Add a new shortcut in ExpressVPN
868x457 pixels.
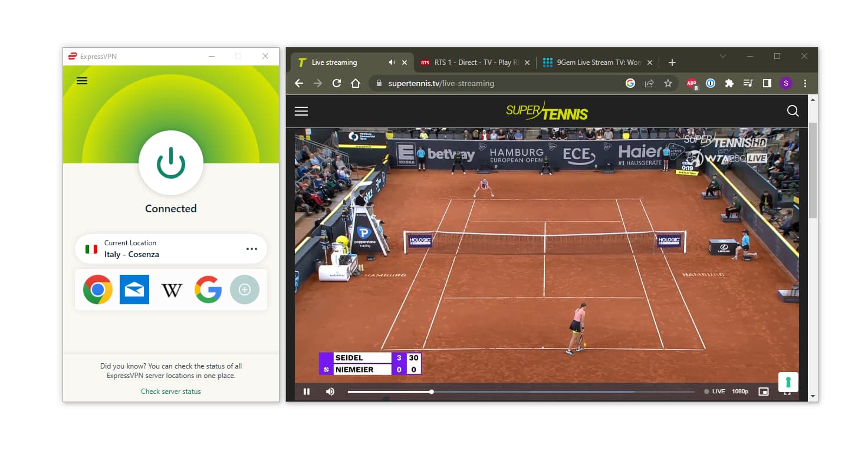point(245,290)
